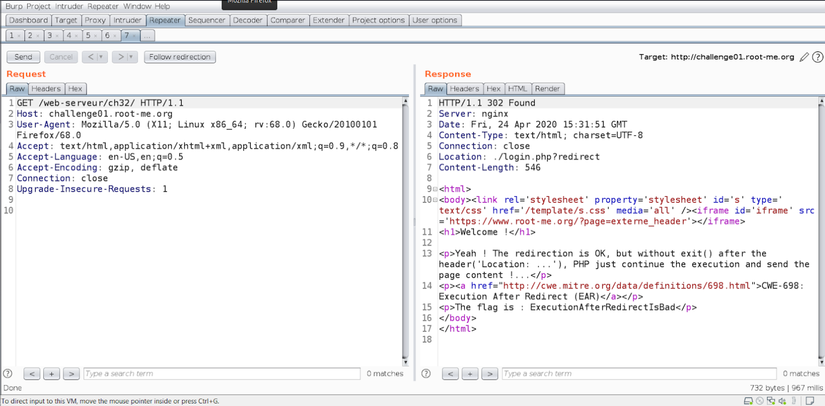Open Repeater help question mark icon
This screenshot has height=406, width=825.
pos(817,57)
